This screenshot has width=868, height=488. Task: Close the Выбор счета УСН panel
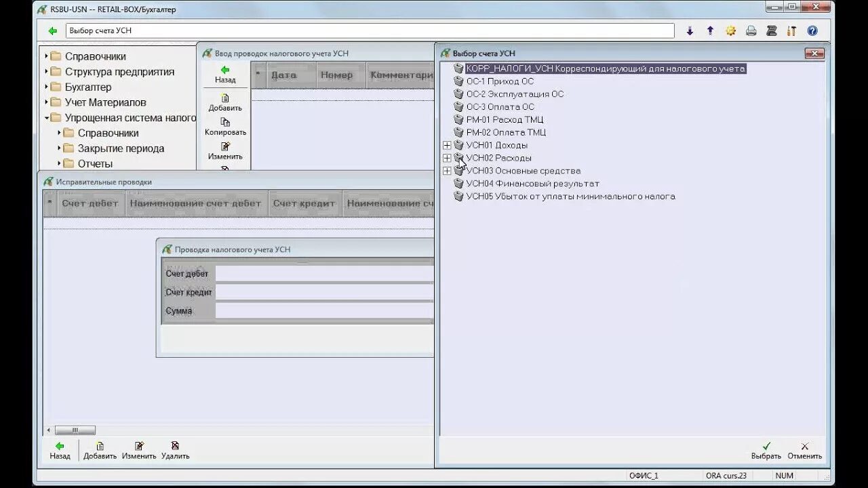coord(814,53)
